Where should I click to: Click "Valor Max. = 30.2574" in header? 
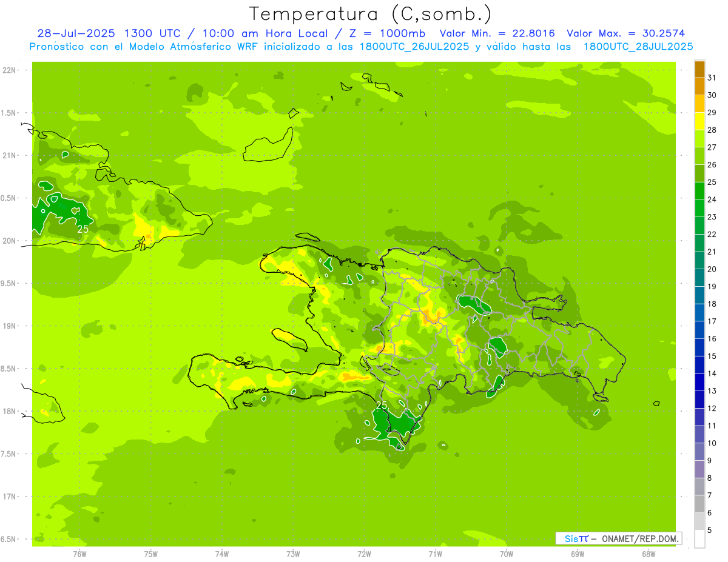coord(625,33)
